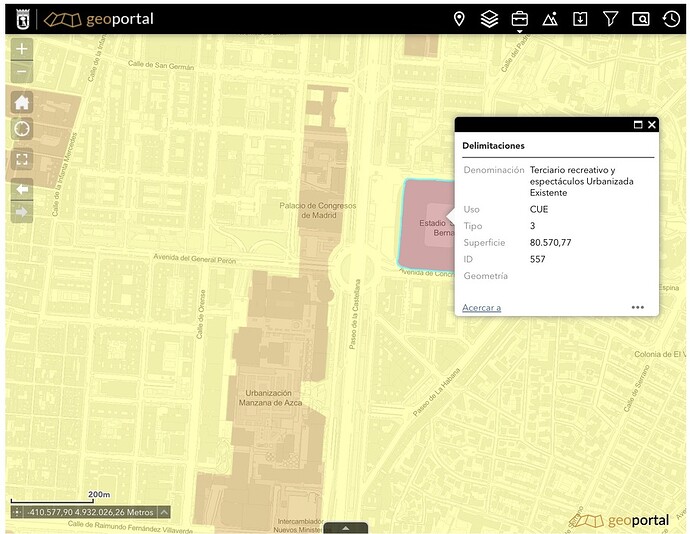Click the coordinates readout text
Viewport: 690px width, 534px height.
tap(90, 512)
